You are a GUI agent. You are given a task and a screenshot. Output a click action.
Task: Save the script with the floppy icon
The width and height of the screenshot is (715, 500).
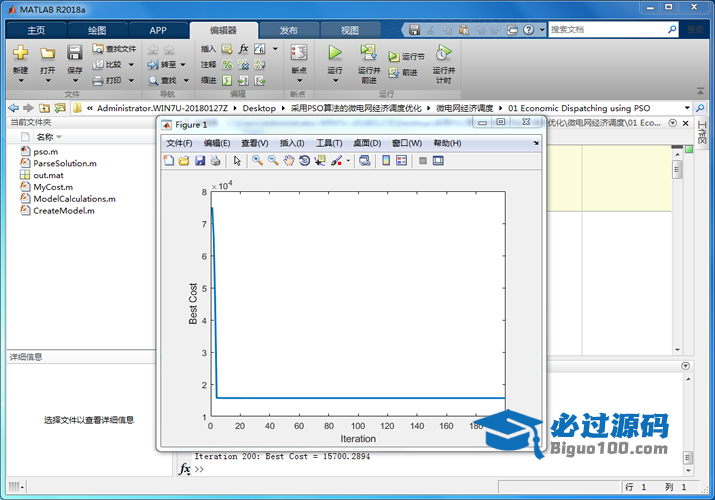pyautogui.click(x=74, y=53)
